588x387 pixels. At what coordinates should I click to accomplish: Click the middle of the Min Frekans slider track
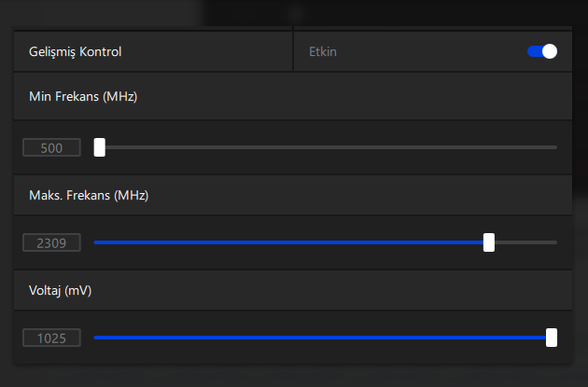[326, 147]
